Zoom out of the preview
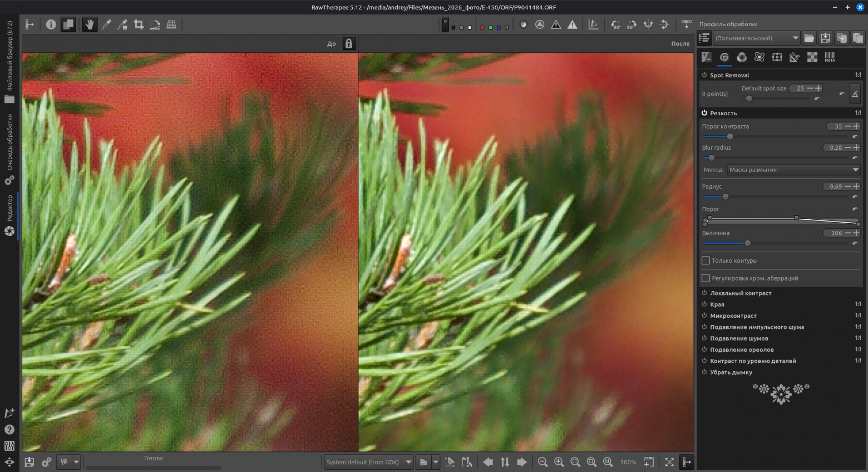868x472 pixels. tap(542, 462)
